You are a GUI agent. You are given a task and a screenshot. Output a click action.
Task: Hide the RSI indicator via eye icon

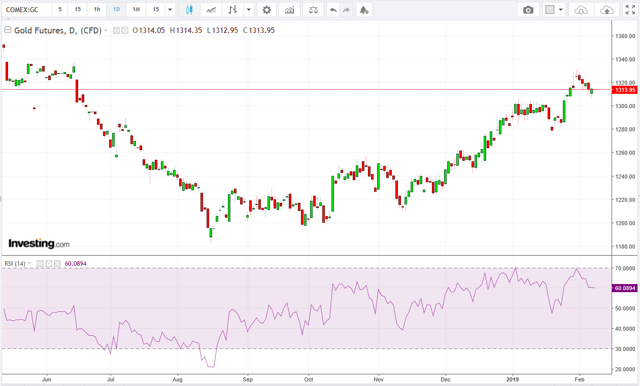[40, 264]
